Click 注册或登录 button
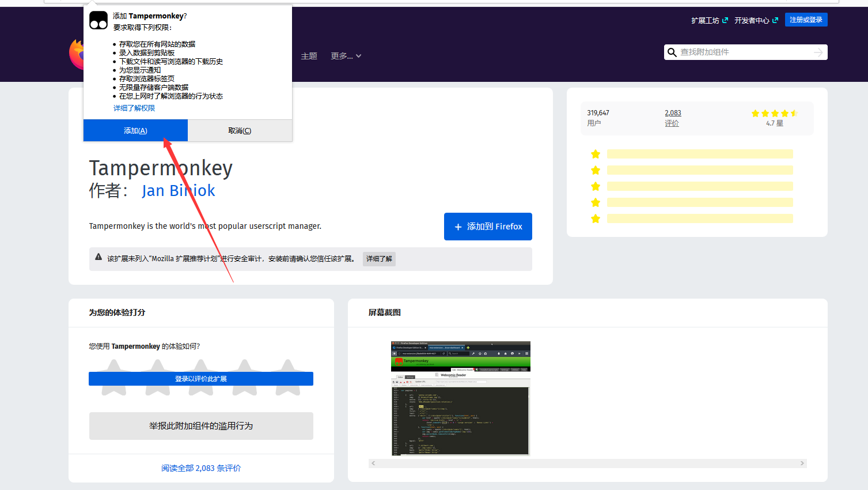This screenshot has width=868, height=490. pos(806,20)
